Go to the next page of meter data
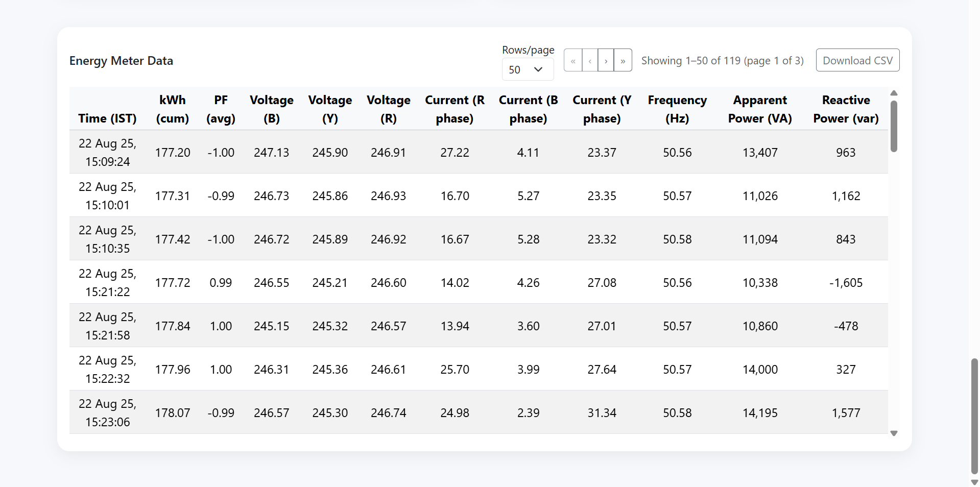The width and height of the screenshot is (980, 487). pos(606,60)
